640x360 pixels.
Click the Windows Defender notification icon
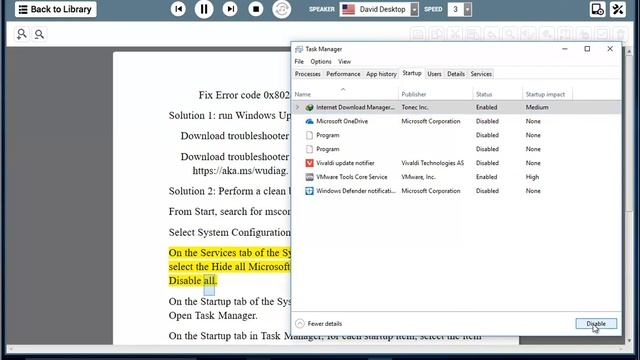pyautogui.click(x=309, y=191)
